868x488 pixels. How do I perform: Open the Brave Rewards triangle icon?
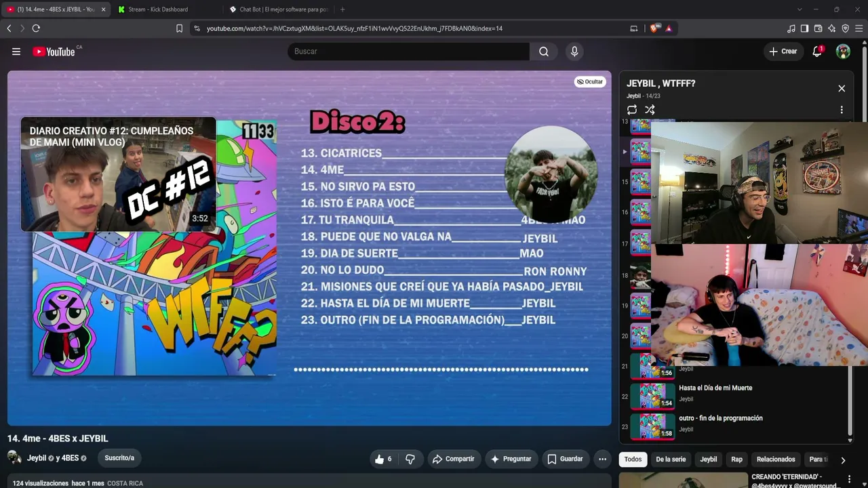(669, 28)
